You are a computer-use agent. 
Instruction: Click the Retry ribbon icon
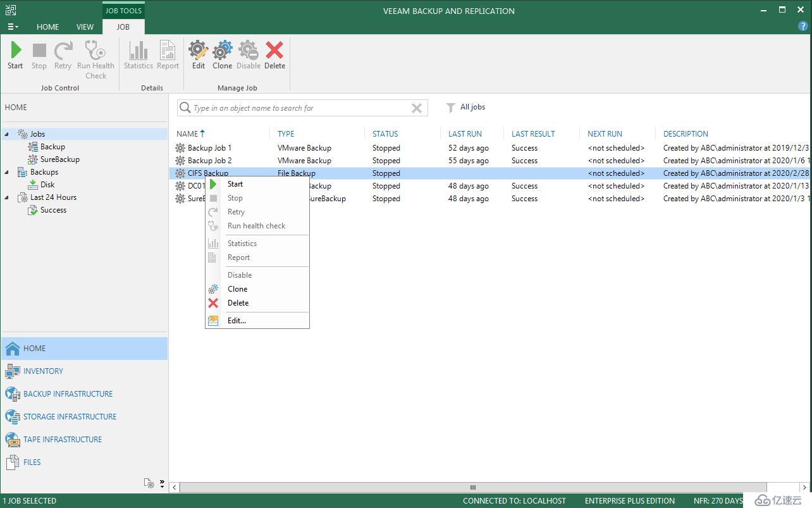tap(63, 51)
